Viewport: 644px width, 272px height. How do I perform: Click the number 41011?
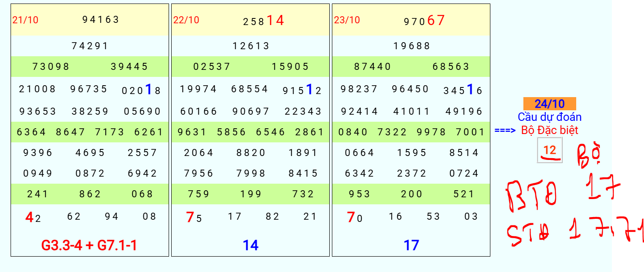412,111
